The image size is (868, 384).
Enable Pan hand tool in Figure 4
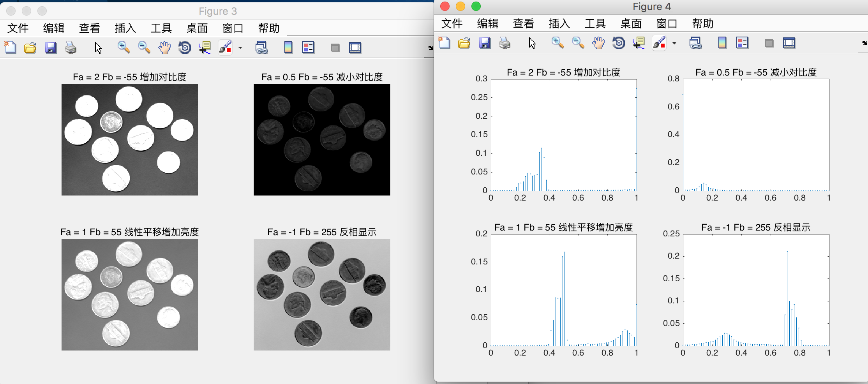coord(598,43)
